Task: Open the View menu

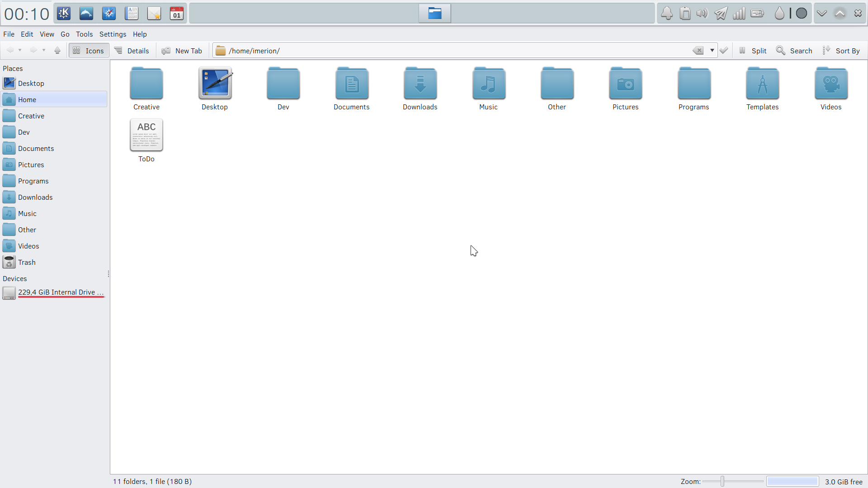Action: point(47,34)
